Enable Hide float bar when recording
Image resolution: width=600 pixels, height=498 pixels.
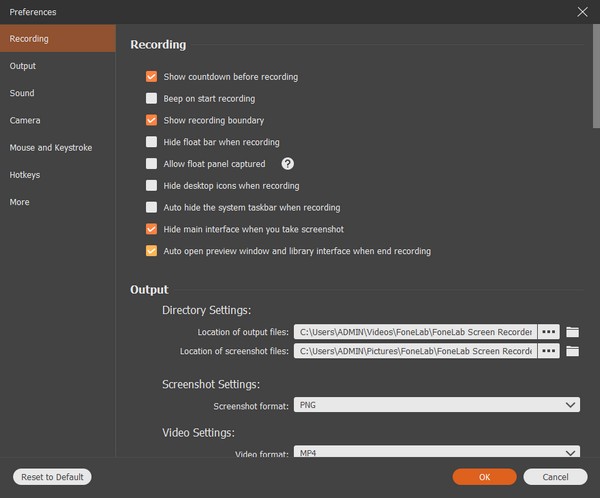pos(151,142)
